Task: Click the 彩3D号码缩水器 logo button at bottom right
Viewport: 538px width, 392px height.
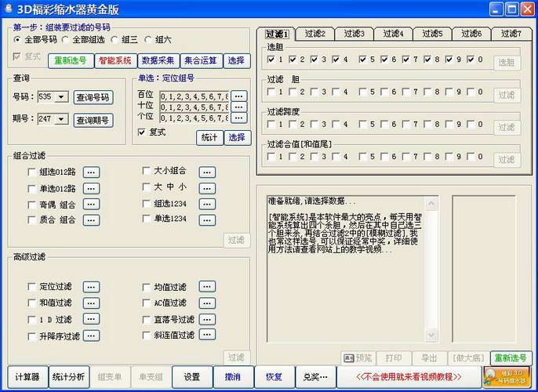Action: click(x=507, y=377)
